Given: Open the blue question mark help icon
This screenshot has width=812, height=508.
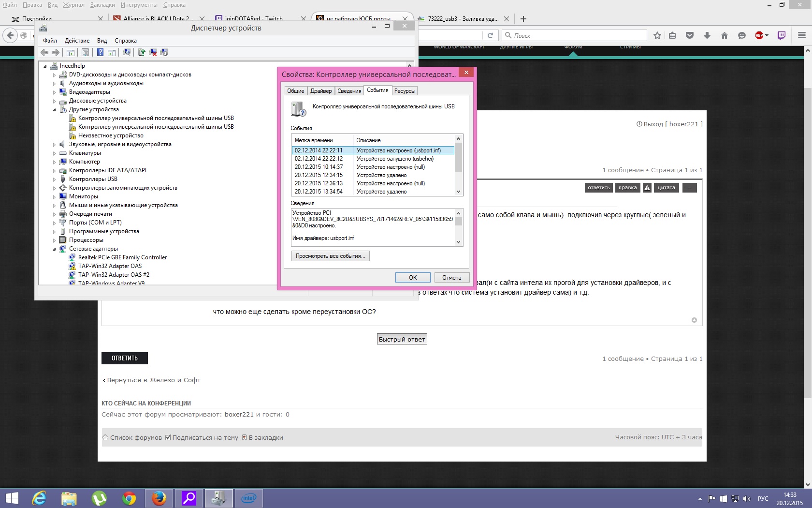Looking at the screenshot, I should 100,52.
